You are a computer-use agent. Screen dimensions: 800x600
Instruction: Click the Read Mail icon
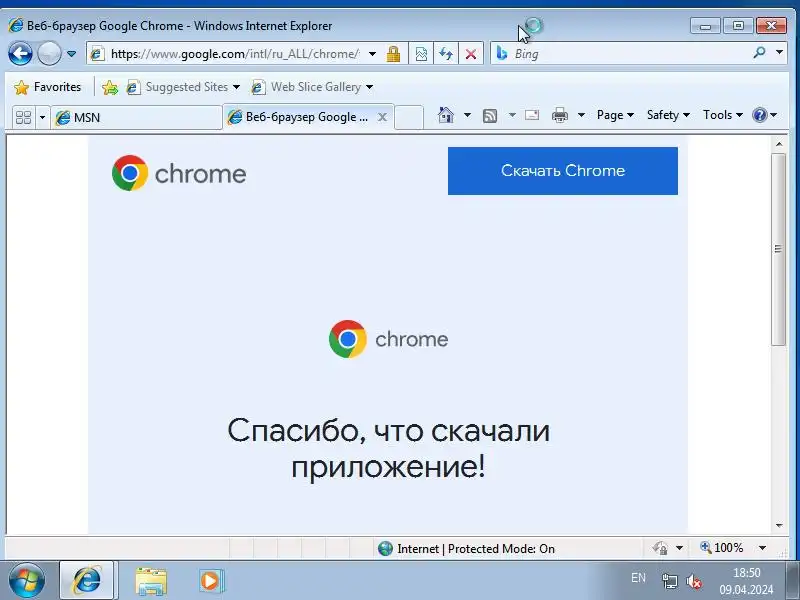[x=532, y=115]
